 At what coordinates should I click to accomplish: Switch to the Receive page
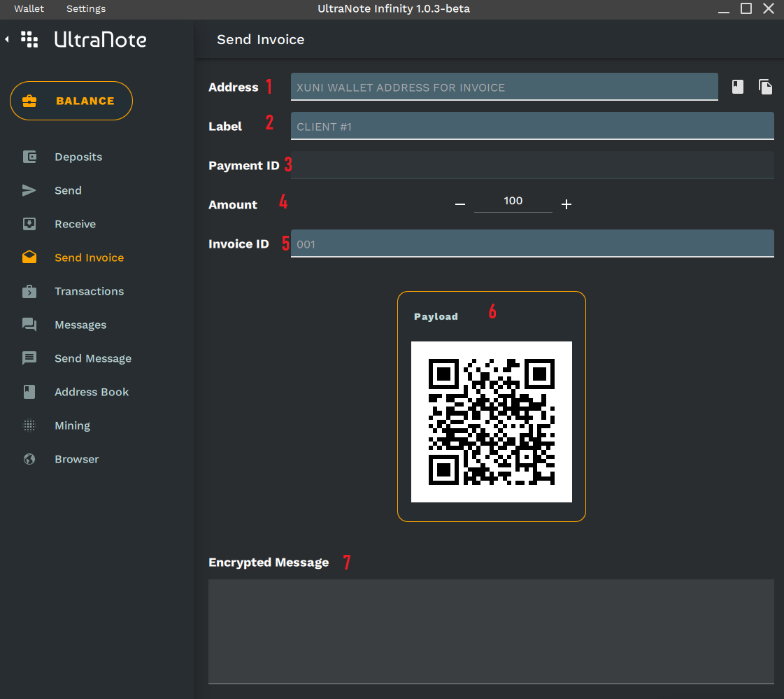[x=75, y=224]
